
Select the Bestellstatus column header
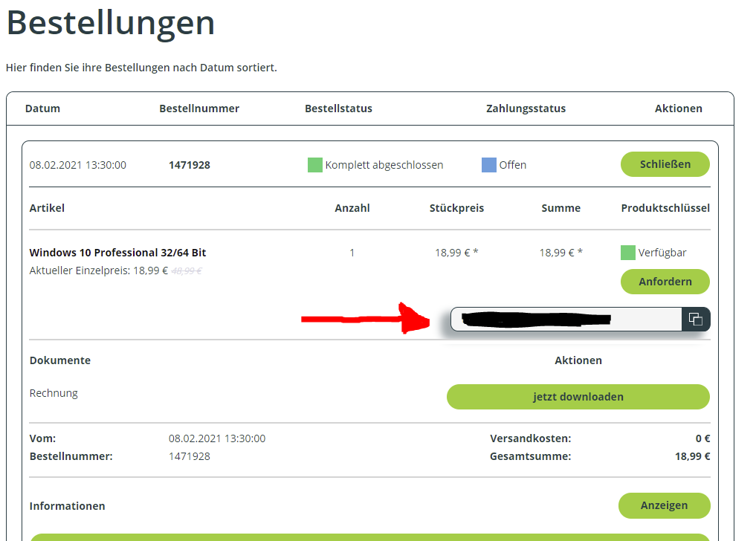[x=338, y=108]
